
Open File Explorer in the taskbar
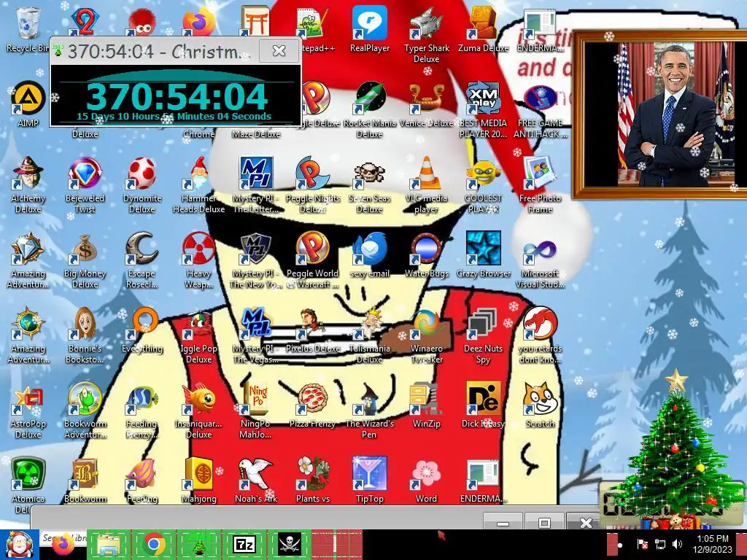point(109,544)
